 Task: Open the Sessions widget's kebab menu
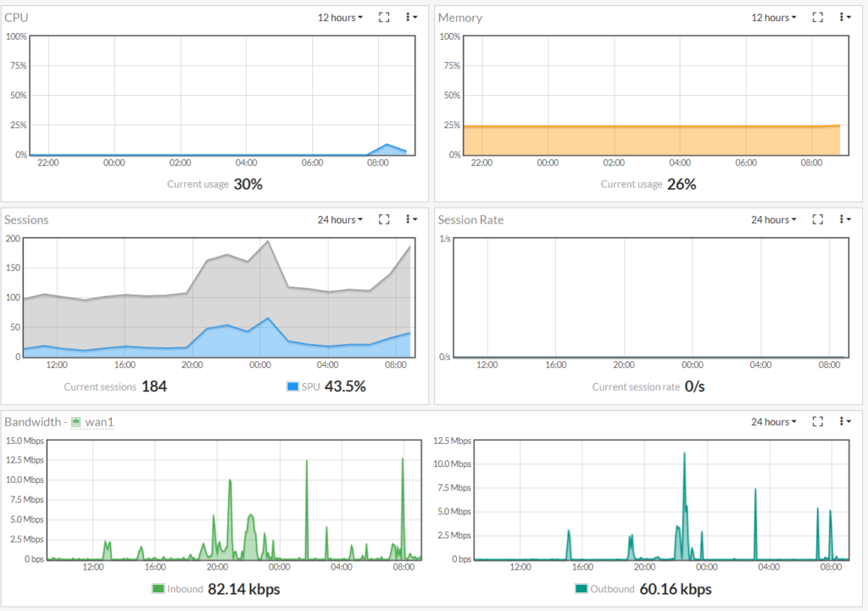[x=411, y=219]
